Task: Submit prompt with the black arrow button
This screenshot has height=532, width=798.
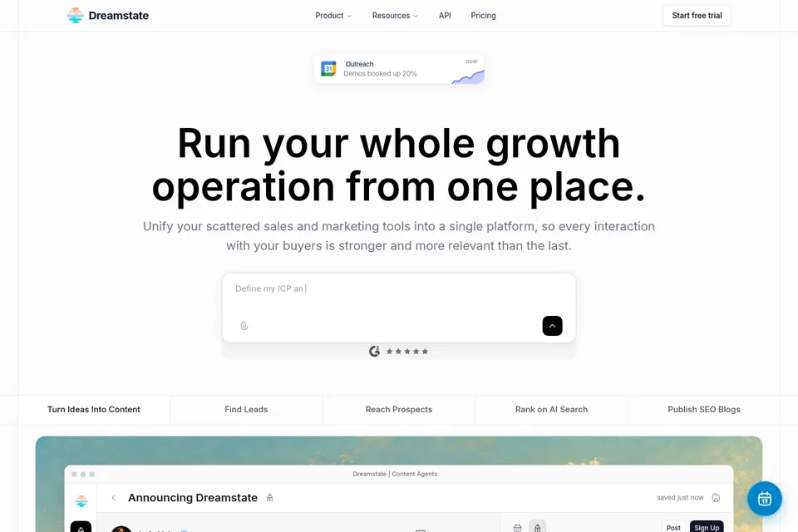Action: (552, 326)
